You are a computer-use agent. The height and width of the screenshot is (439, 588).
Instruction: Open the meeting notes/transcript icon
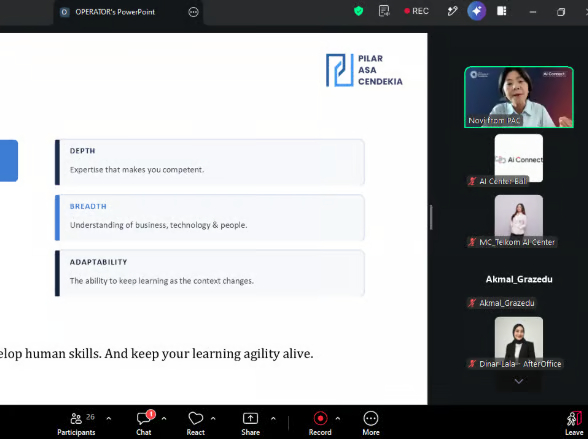point(384,11)
